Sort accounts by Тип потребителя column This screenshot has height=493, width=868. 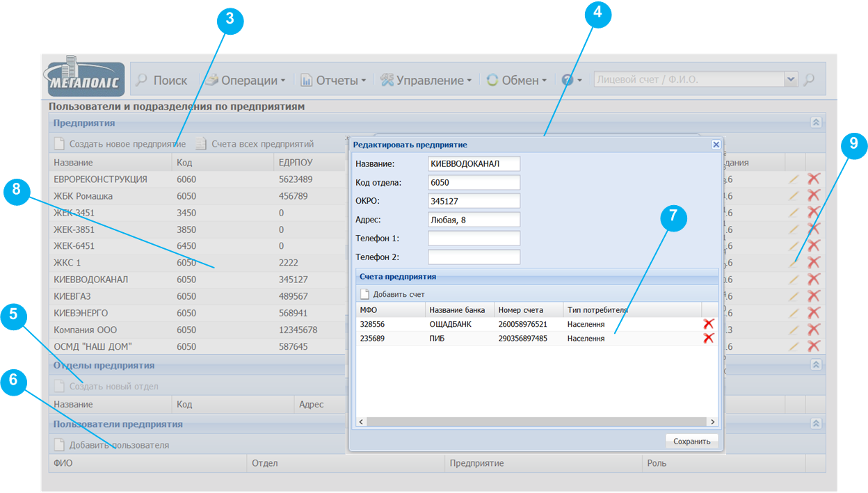tap(632, 309)
